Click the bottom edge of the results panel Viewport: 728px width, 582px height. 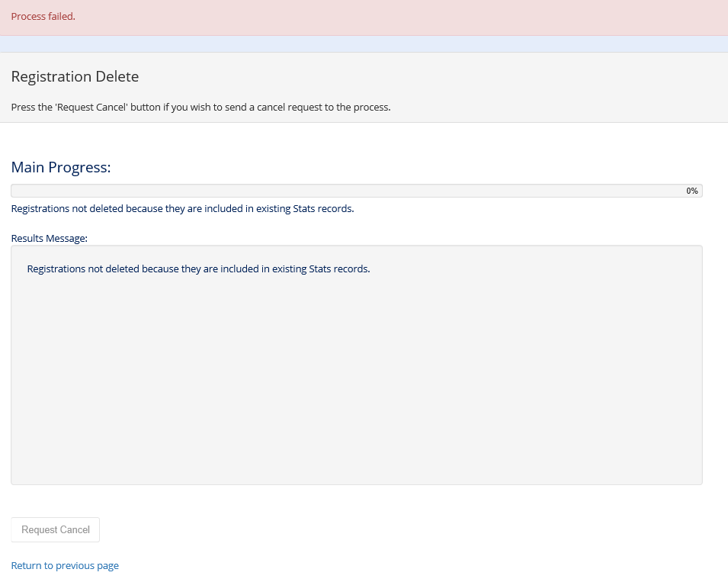coord(356,484)
